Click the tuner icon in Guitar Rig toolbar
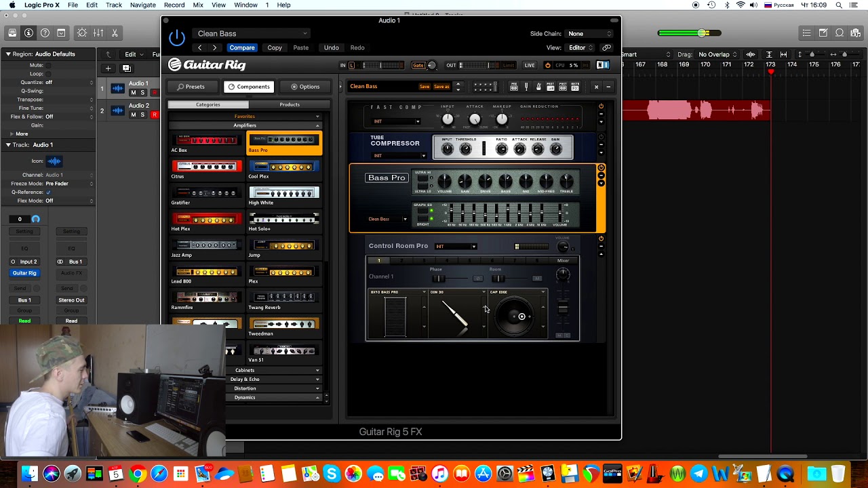Viewport: 868px width, 488px height. click(x=526, y=87)
